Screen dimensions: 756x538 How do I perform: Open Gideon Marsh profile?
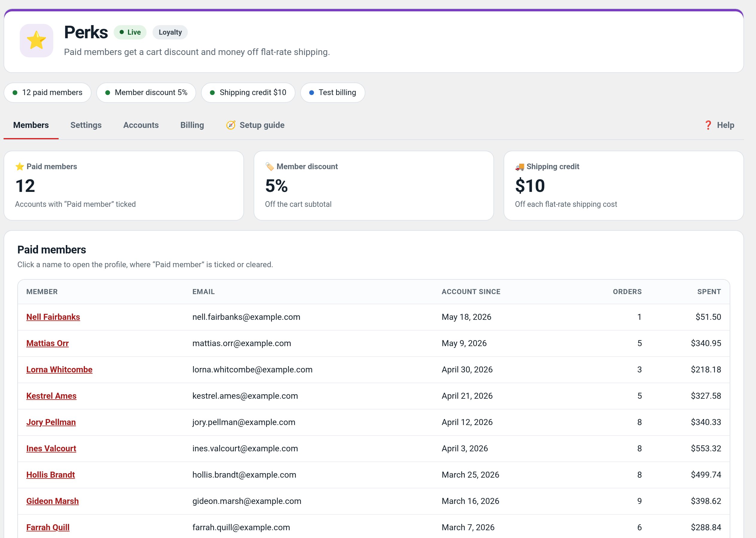pos(52,501)
